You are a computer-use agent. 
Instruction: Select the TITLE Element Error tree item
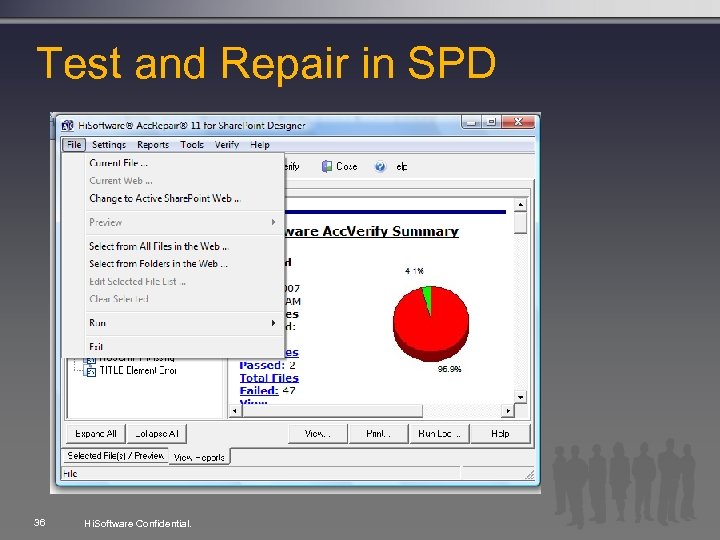pos(138,370)
